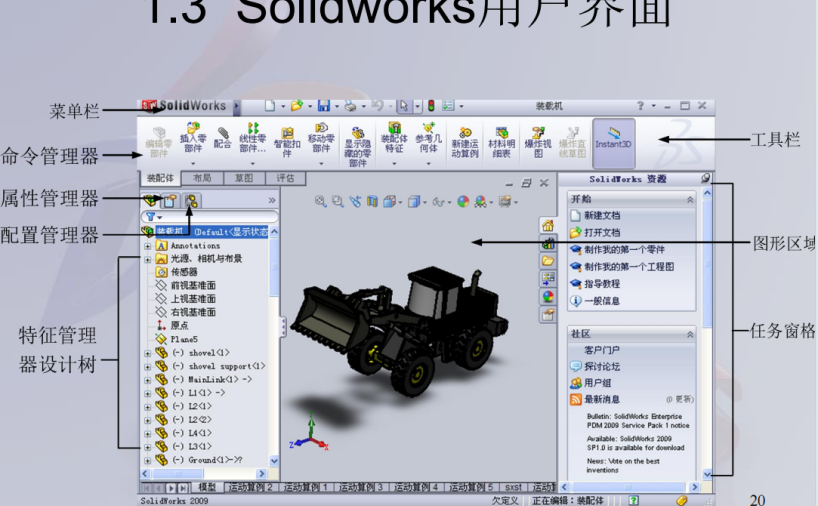Pin the SolidWorks 资源 task pane
The height and width of the screenshot is (506, 818).
[x=705, y=178]
